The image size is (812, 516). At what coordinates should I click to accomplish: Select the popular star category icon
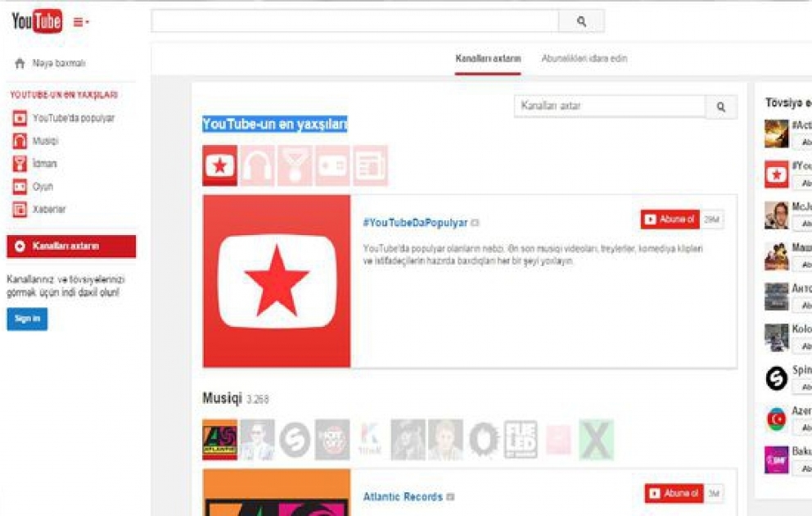(x=219, y=165)
